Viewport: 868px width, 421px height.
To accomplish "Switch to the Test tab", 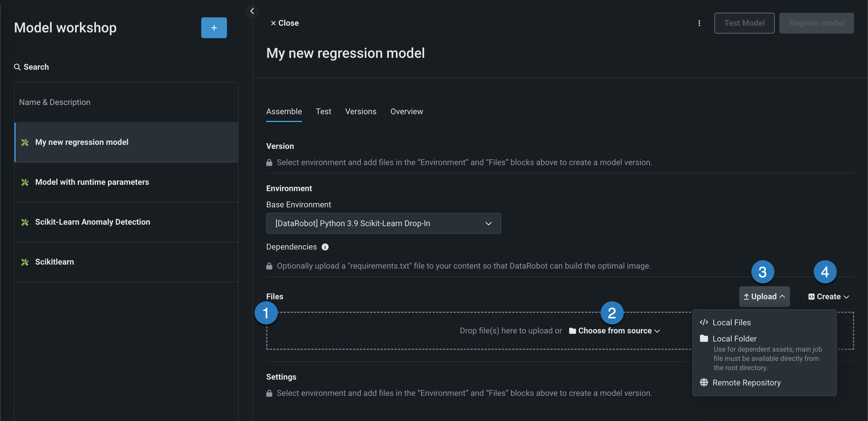I will [x=323, y=111].
